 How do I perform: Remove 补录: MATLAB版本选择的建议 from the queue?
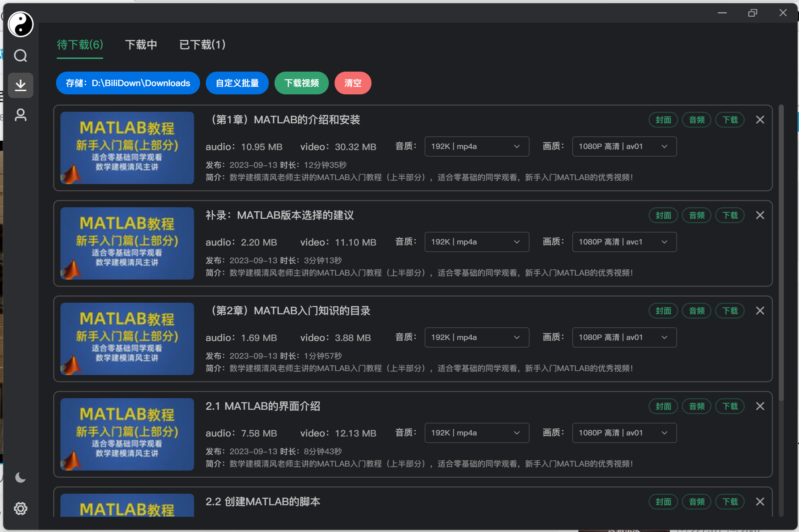point(760,215)
